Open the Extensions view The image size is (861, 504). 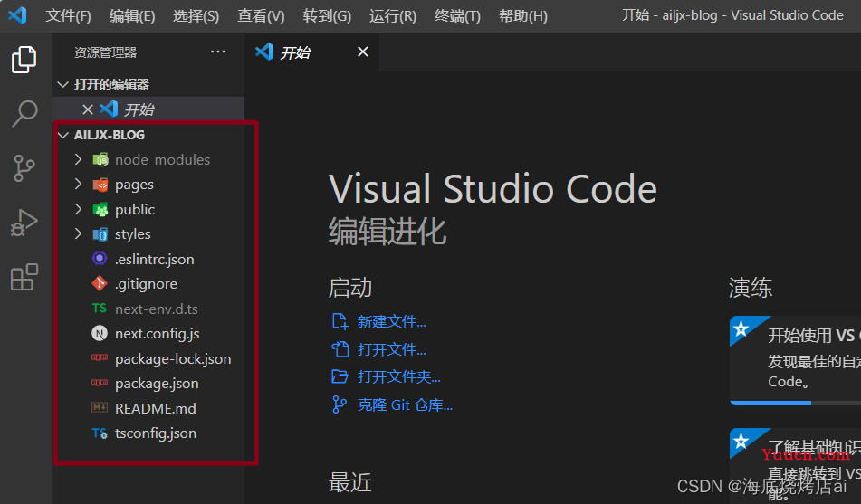coord(24,277)
